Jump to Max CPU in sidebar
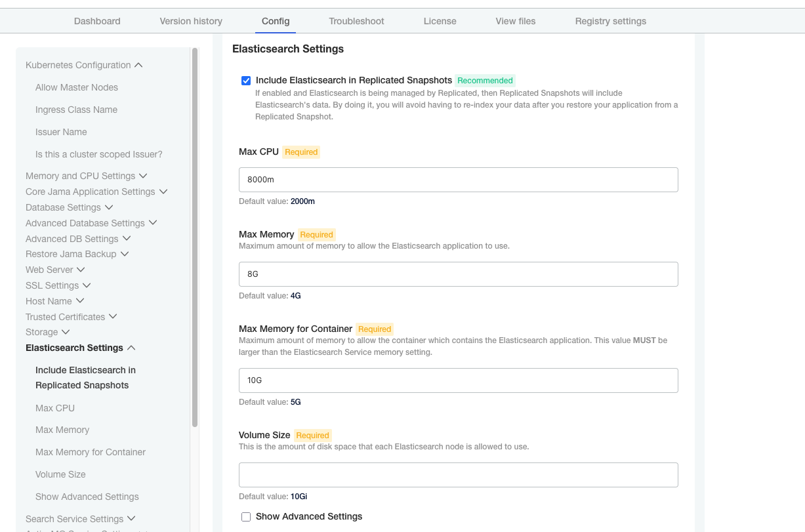The width and height of the screenshot is (805, 532). (x=55, y=408)
